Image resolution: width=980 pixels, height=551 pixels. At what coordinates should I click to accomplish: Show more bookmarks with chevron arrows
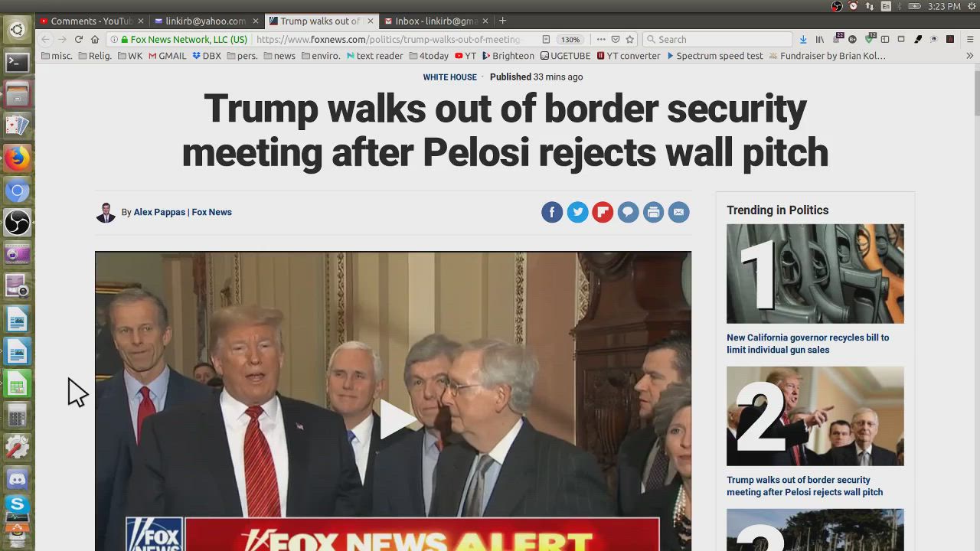coord(969,56)
